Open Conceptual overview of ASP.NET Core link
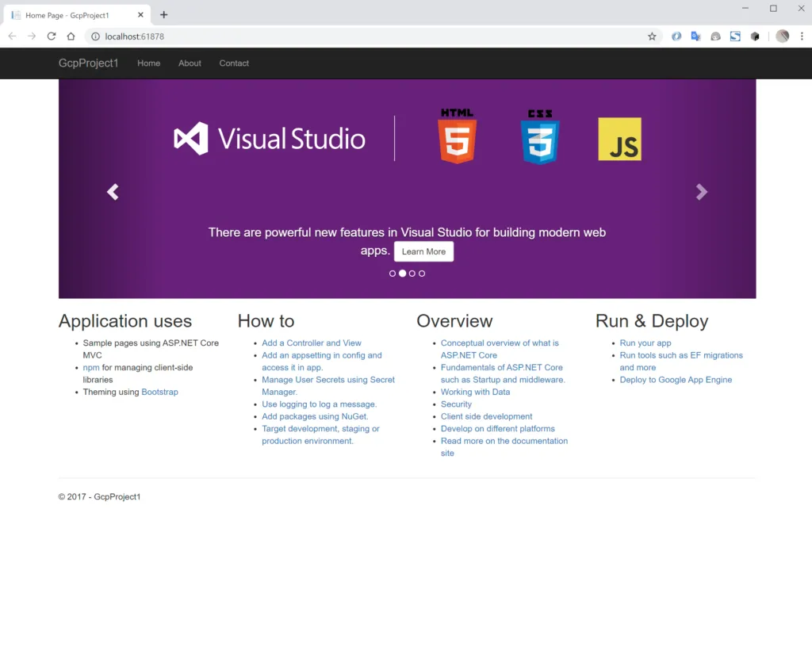Viewport: 812px width, 651px height. pos(500,349)
